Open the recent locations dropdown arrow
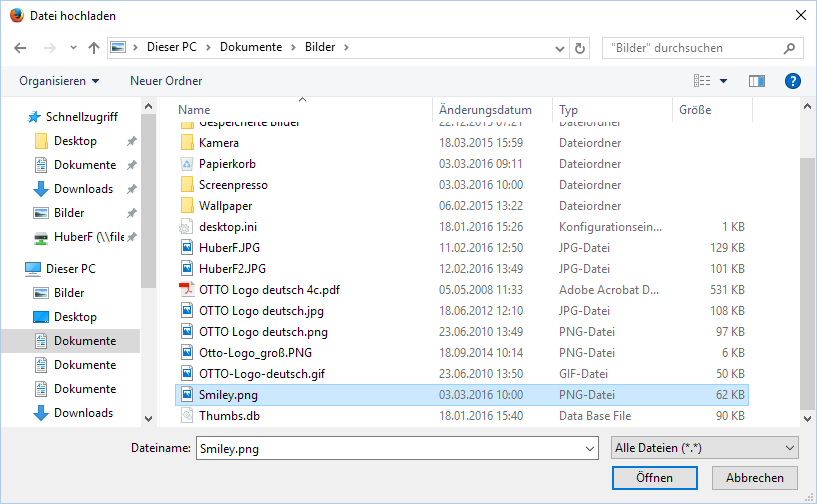 [x=73, y=48]
